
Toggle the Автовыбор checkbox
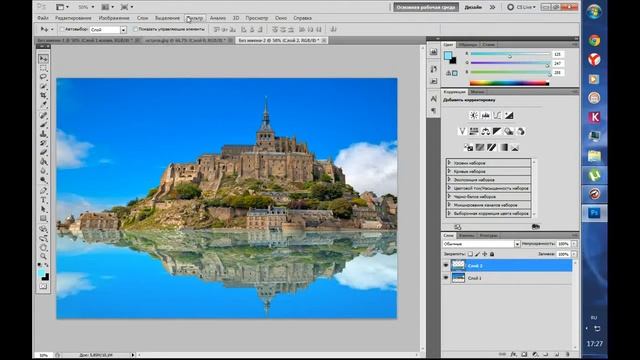(62, 29)
